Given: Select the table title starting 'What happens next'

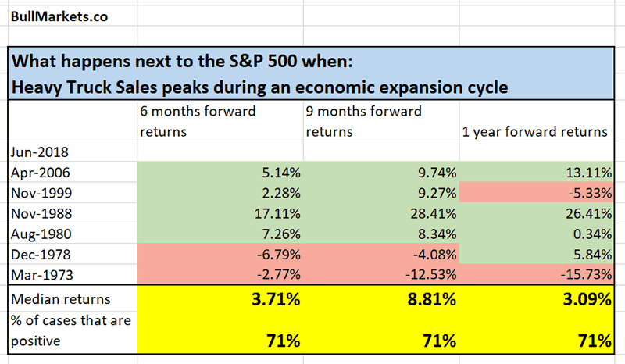Looking at the screenshot, I should coord(187,59).
